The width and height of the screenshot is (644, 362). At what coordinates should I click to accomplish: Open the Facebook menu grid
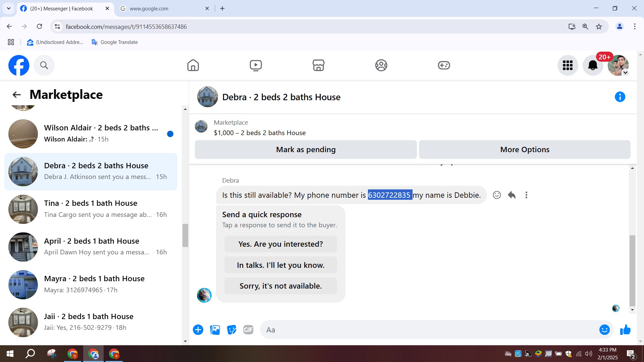coord(568,65)
